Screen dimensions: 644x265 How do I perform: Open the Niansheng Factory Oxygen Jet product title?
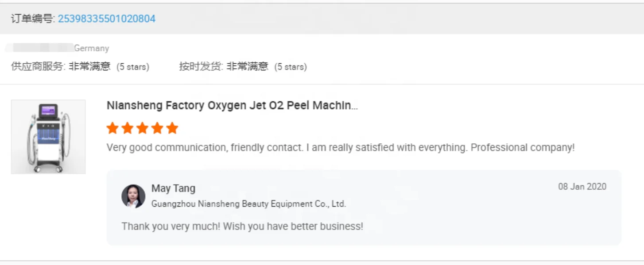pyautogui.click(x=232, y=106)
